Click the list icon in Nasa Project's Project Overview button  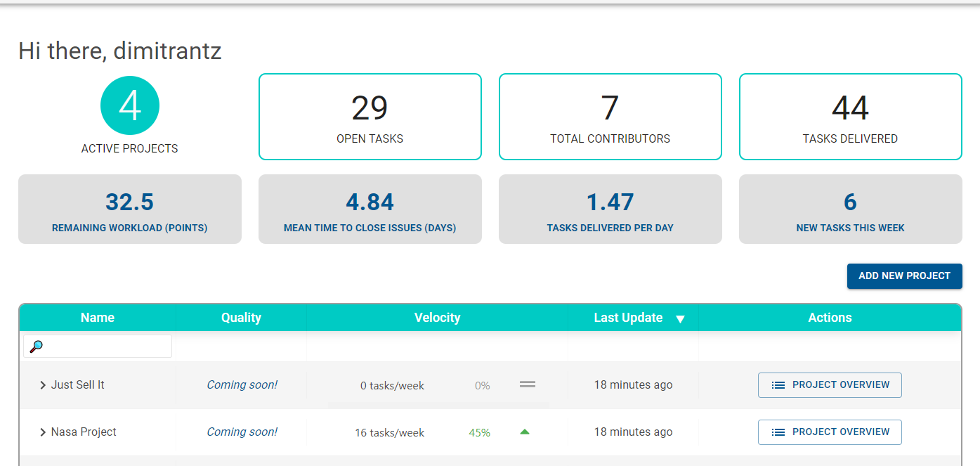(x=778, y=432)
